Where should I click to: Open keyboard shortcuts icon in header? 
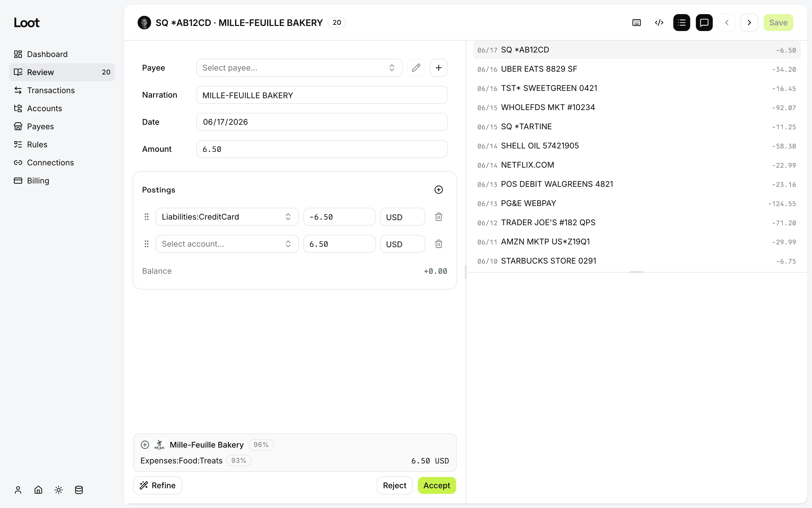coord(637,23)
